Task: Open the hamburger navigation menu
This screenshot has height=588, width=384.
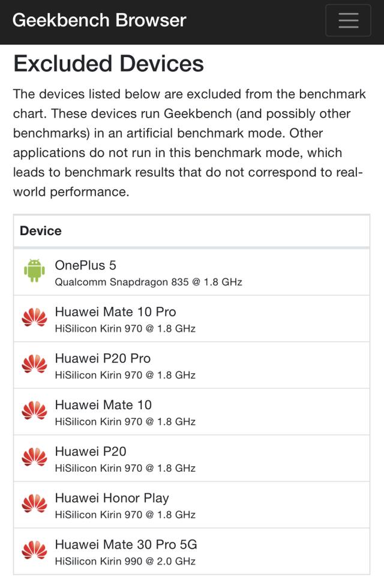Action: (348, 20)
